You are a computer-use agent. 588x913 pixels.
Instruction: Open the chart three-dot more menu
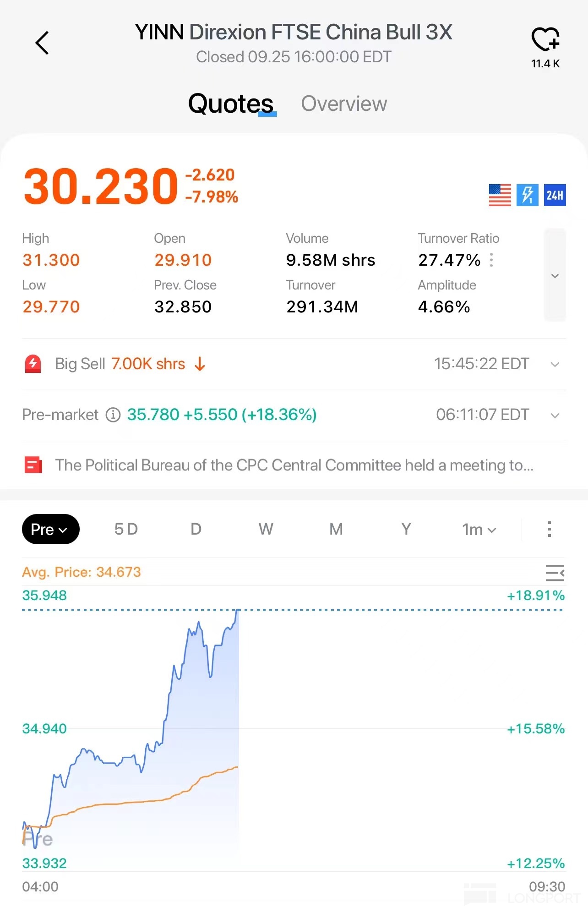coord(549,530)
